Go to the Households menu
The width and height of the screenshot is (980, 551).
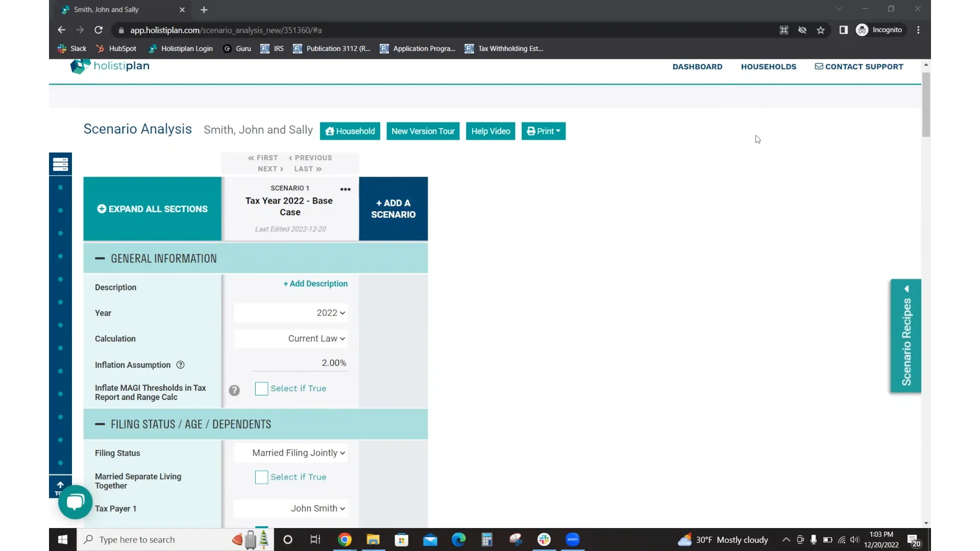768,67
